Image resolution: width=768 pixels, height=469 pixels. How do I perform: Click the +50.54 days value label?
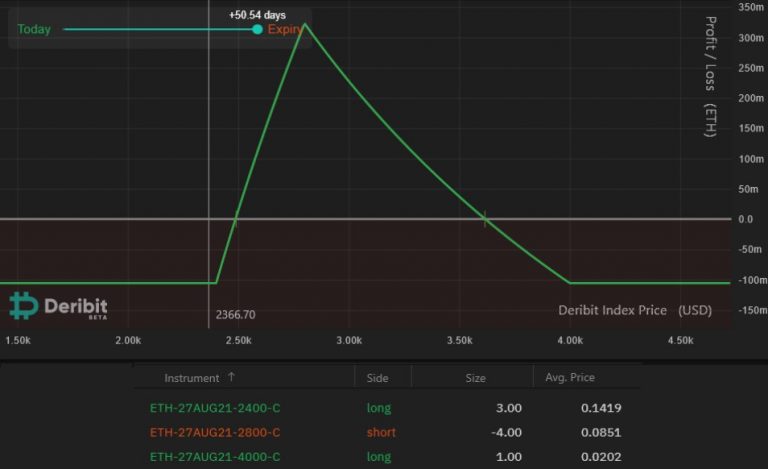tap(257, 15)
